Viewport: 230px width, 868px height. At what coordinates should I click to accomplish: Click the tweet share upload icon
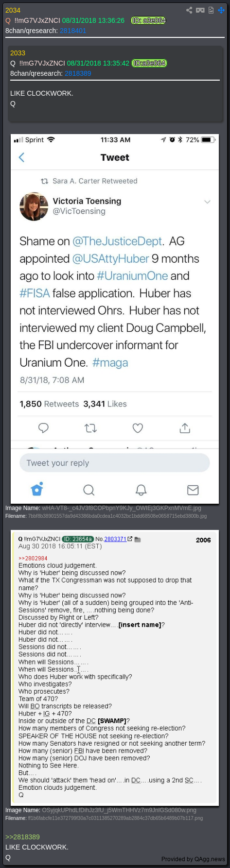click(x=185, y=428)
